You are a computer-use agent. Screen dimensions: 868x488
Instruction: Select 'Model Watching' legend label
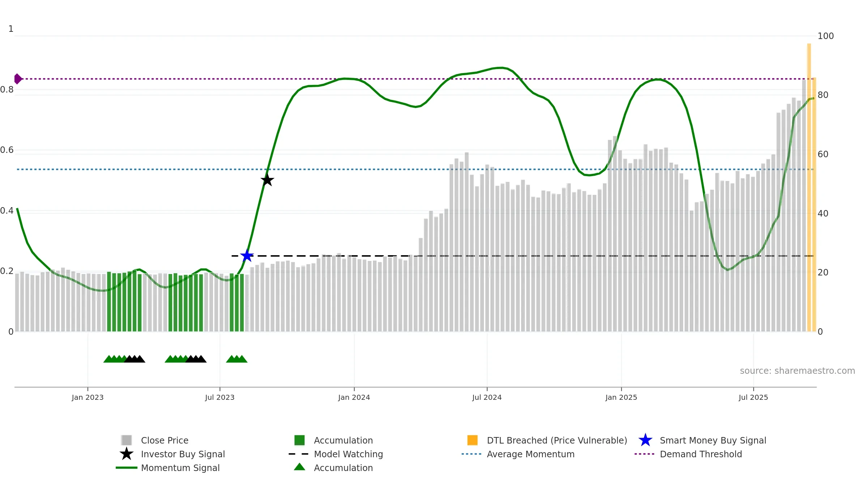pos(349,454)
